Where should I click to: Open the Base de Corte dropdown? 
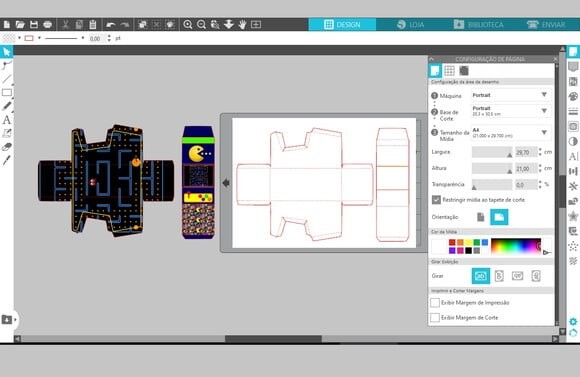point(511,111)
